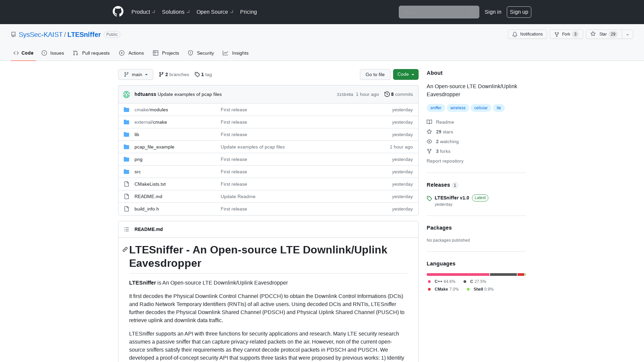Click the cellular topic tag icon

(481, 108)
